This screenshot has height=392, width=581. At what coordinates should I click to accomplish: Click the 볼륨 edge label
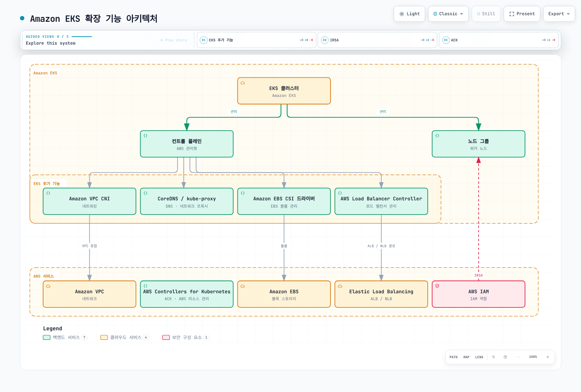pos(284,246)
